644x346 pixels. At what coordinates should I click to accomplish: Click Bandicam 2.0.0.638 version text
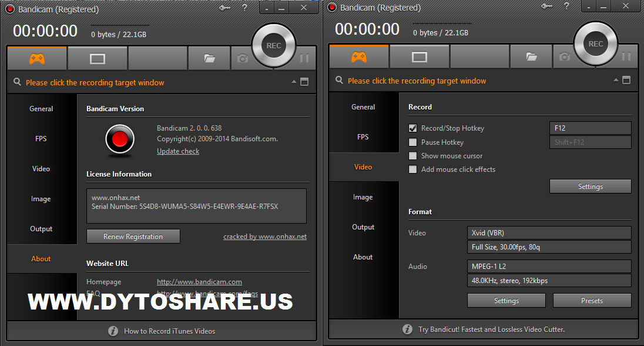tap(189, 128)
